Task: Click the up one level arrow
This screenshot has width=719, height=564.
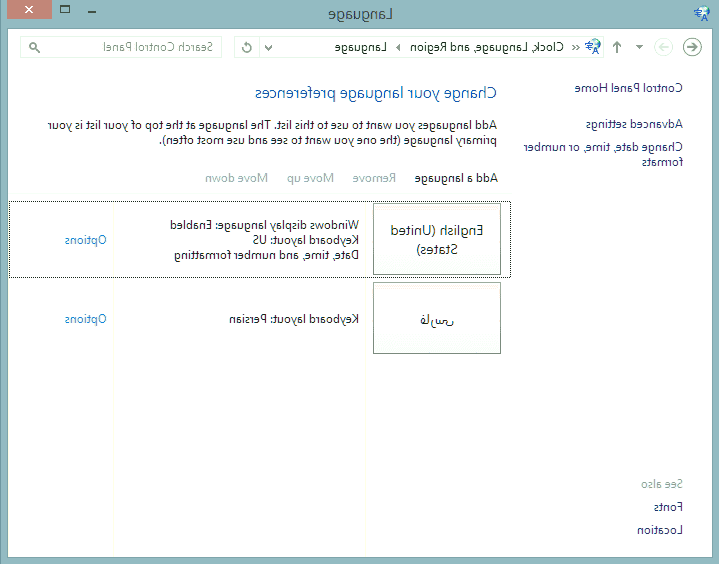Action: coord(617,47)
